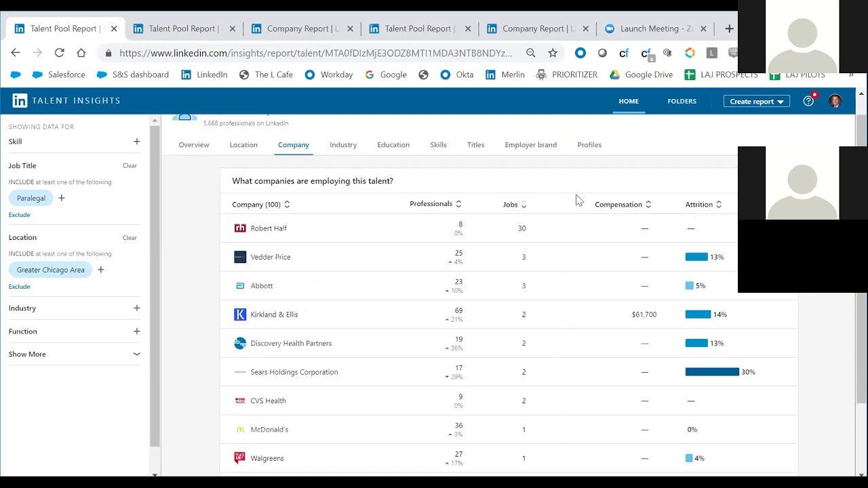
Task: Clear the Job Title filter
Action: pyautogui.click(x=130, y=166)
